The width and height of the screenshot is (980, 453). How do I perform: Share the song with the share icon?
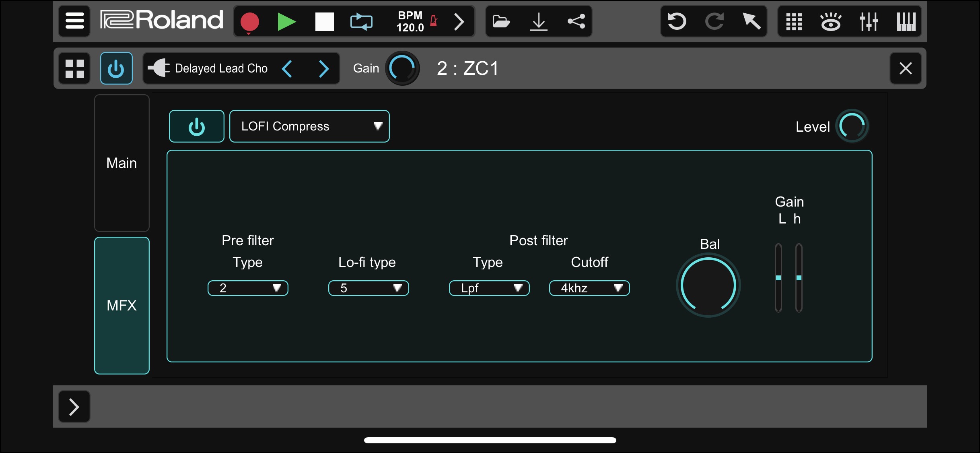tap(576, 21)
